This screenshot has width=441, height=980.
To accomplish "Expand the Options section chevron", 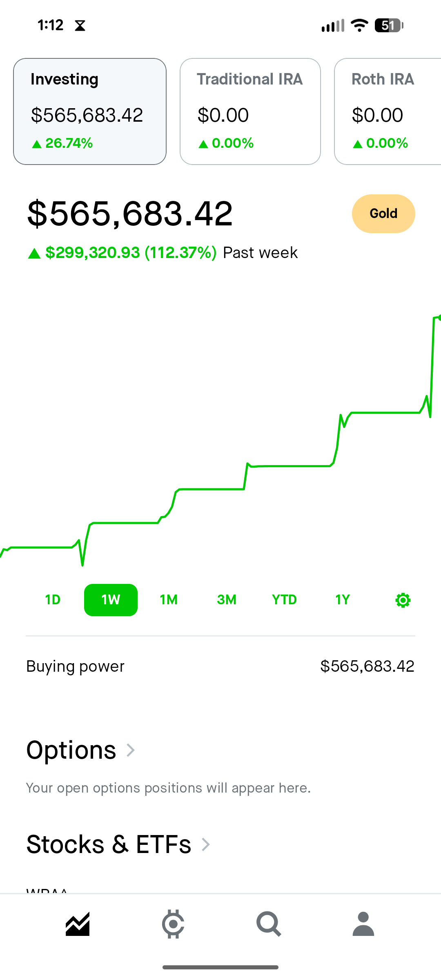I will (x=131, y=750).
